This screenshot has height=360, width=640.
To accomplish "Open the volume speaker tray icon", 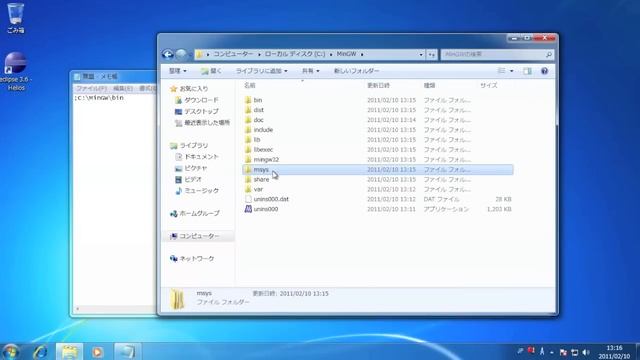I will click(586, 352).
